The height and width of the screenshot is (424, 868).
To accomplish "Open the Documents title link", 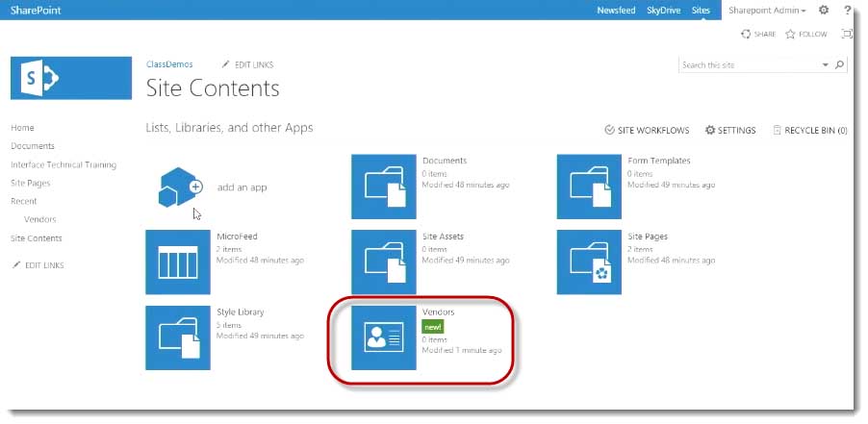I will coord(445,161).
